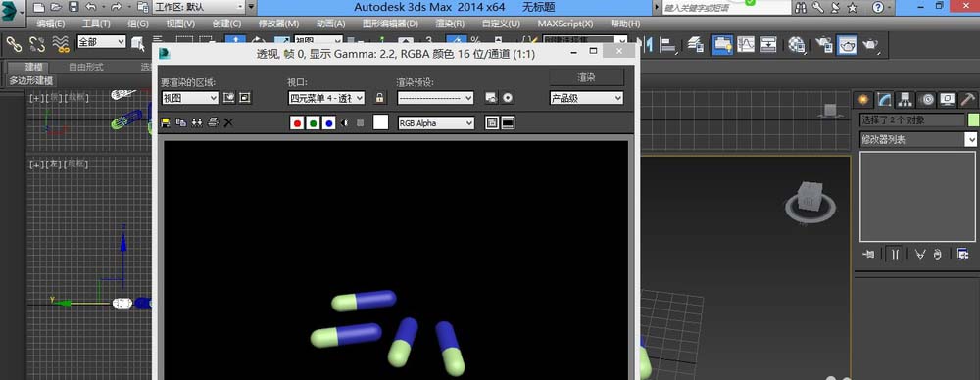Click the satellite Communication Center icon
Screen dimensions: 980x380
point(835,8)
